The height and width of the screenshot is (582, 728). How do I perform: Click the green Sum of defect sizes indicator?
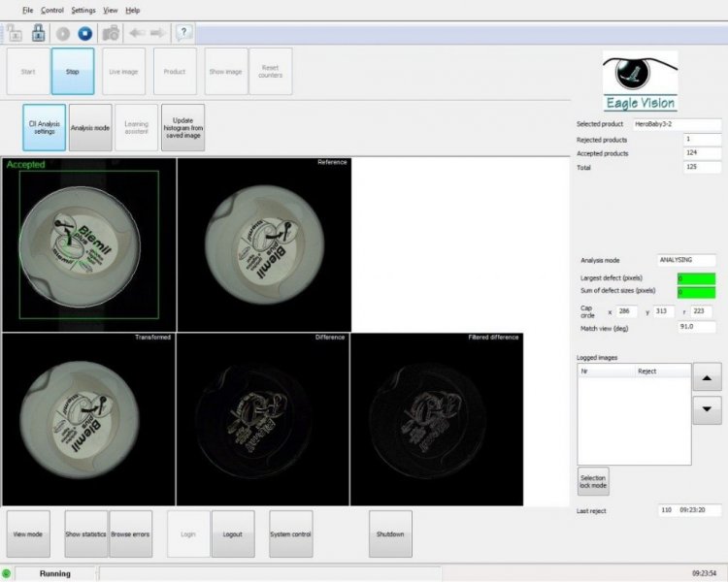click(x=696, y=292)
